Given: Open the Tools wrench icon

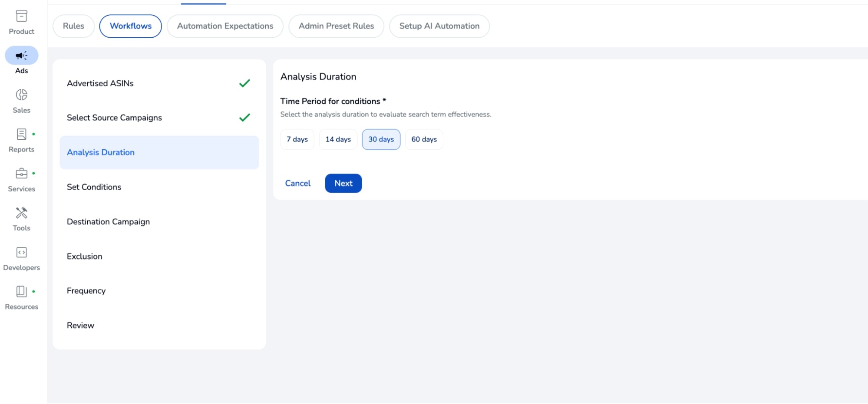Looking at the screenshot, I should [21, 213].
